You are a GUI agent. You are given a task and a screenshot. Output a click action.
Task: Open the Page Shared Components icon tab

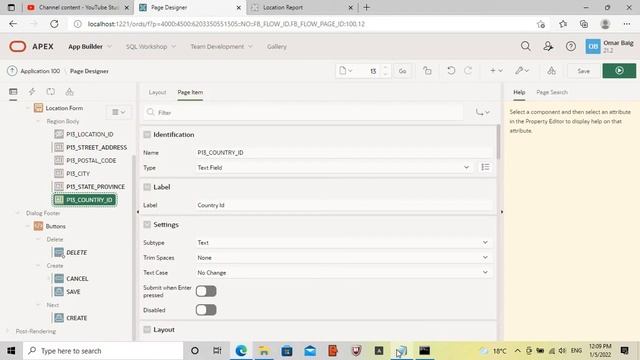coord(69,92)
